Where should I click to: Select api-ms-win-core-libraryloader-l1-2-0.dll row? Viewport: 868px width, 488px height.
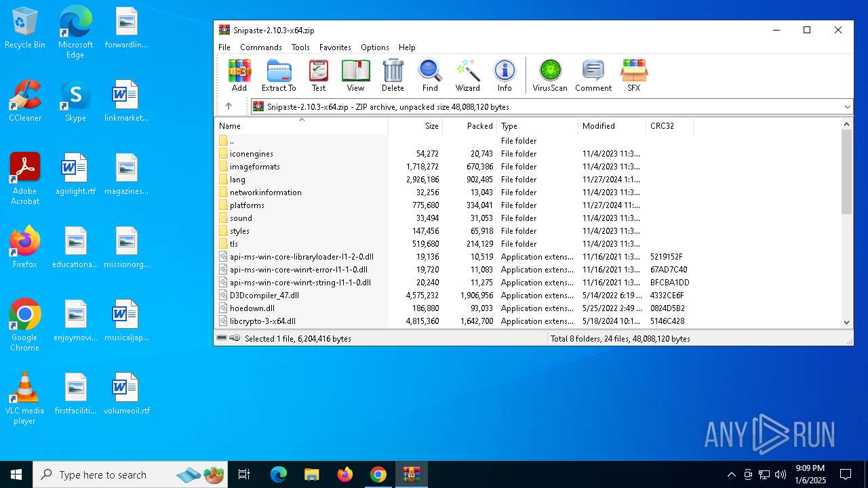(454, 257)
